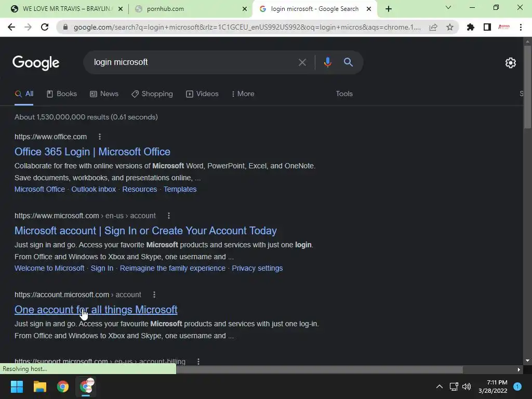The width and height of the screenshot is (532, 399).
Task: Open Reimagine the family experience sublink
Action: coord(172,269)
